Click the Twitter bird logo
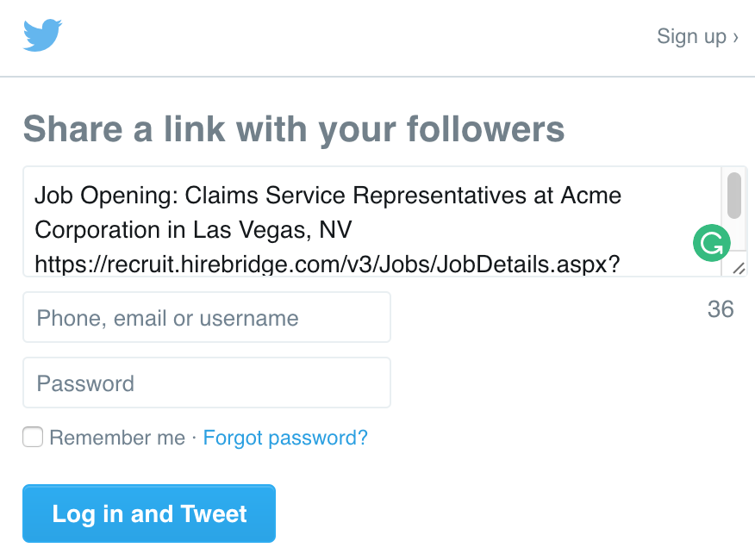The width and height of the screenshot is (755, 560). click(42, 35)
